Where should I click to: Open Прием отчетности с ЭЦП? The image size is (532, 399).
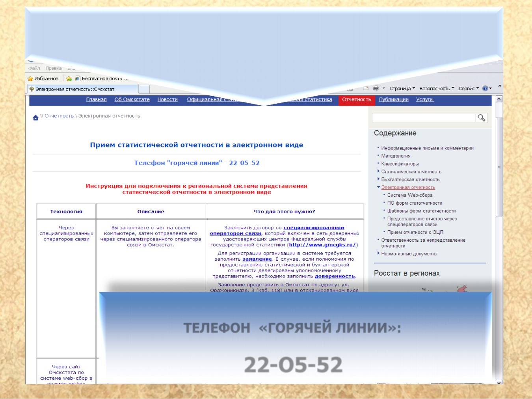(x=415, y=232)
